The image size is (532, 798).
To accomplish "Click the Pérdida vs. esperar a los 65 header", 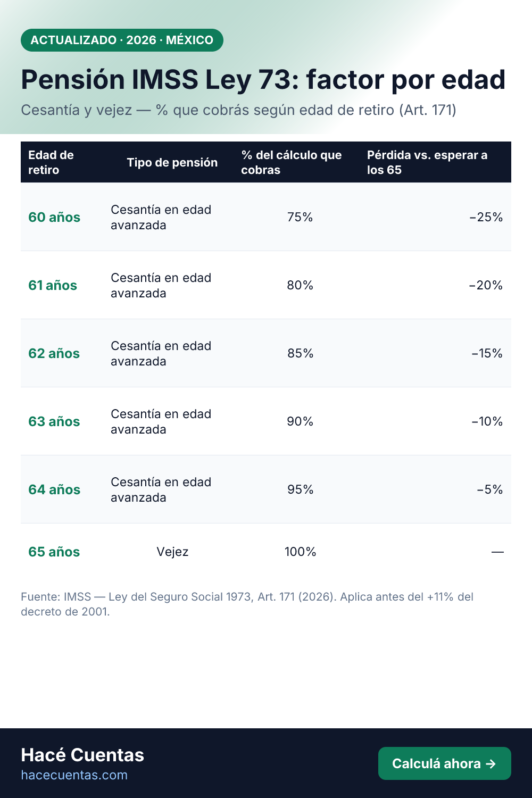I will click(x=427, y=162).
